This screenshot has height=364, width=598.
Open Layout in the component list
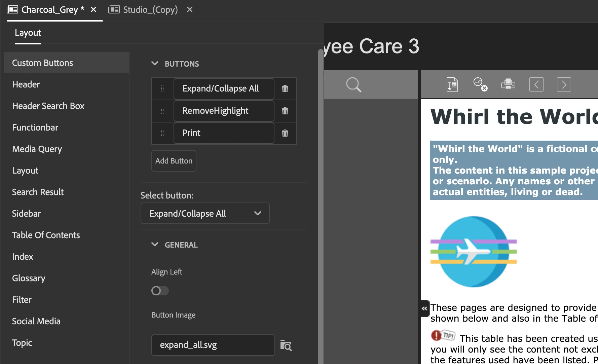point(67,171)
